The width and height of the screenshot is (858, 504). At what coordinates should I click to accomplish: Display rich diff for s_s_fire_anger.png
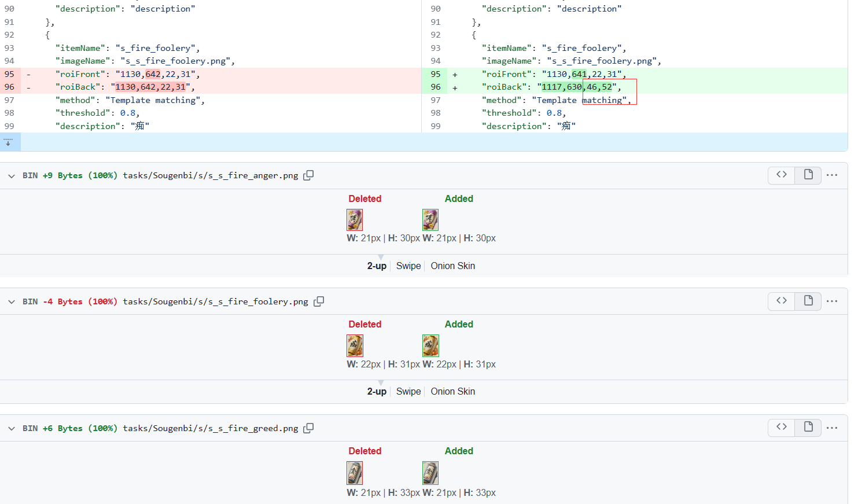click(x=808, y=175)
